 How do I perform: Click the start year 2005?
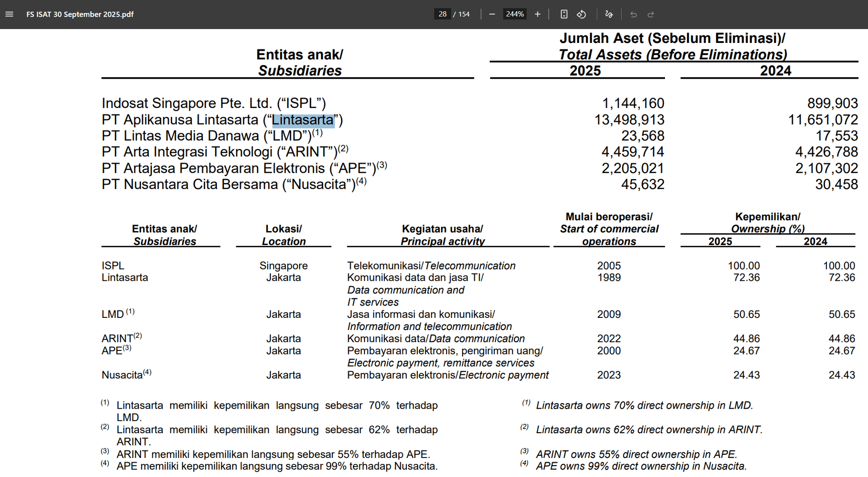click(x=609, y=266)
